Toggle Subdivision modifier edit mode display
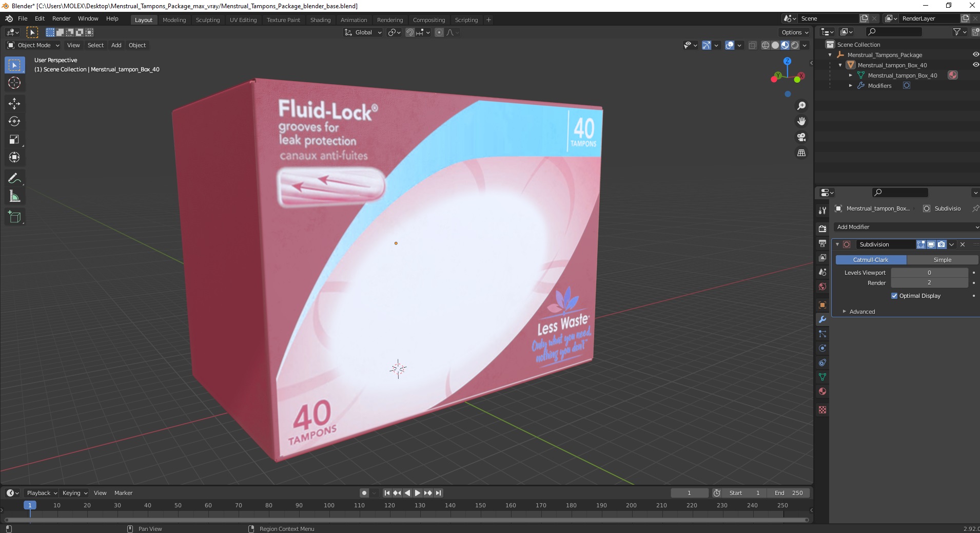This screenshot has width=980, height=533. pos(921,244)
